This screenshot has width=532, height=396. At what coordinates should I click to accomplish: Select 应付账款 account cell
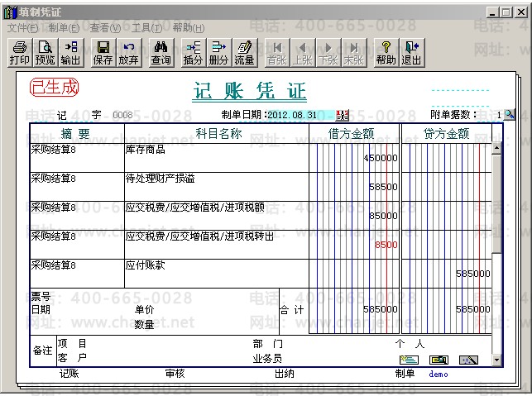tap(217, 274)
